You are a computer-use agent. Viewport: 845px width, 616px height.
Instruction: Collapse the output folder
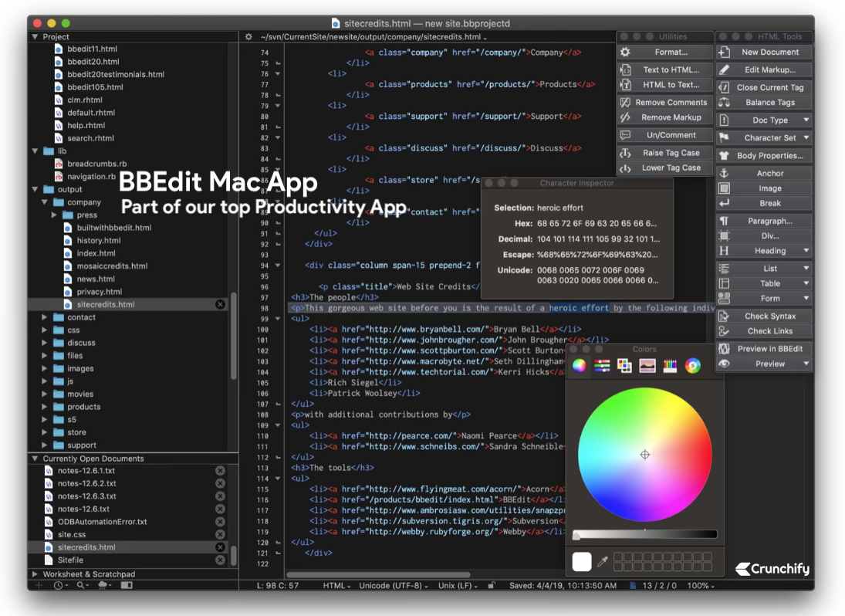35,189
